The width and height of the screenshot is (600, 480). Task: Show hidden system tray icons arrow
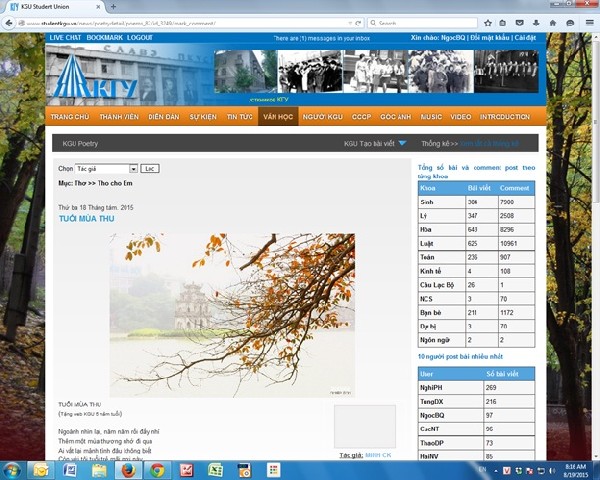496,471
